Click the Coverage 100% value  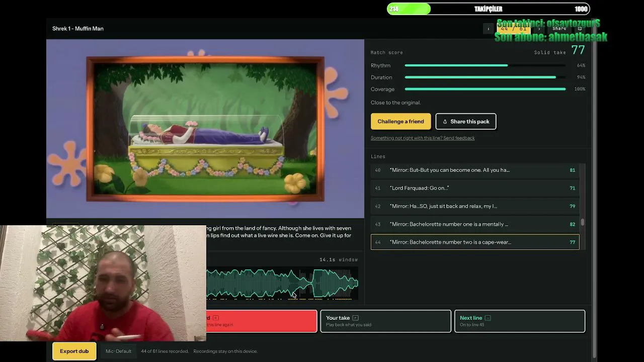coord(580,89)
